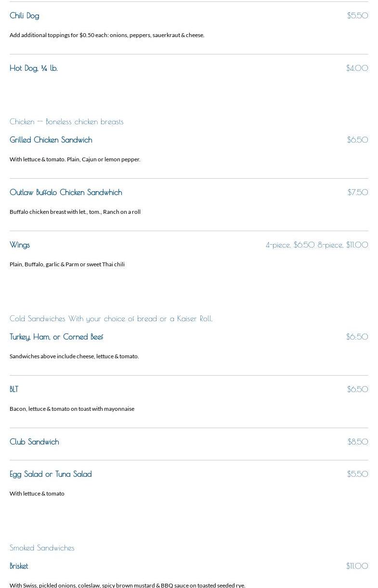Click the Wings menu item title
The width and height of the screenshot is (378, 588).
click(x=20, y=245)
